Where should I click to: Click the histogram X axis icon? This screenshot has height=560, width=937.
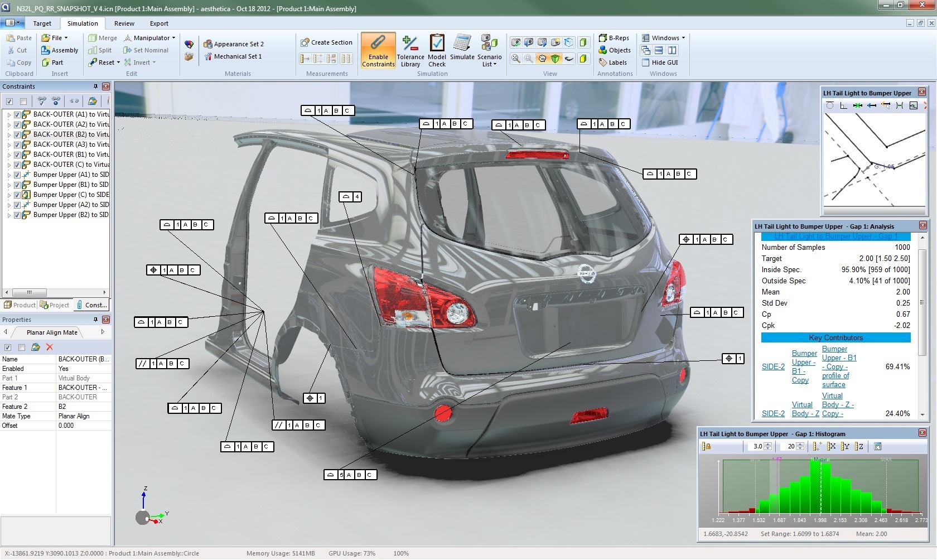tap(832, 446)
